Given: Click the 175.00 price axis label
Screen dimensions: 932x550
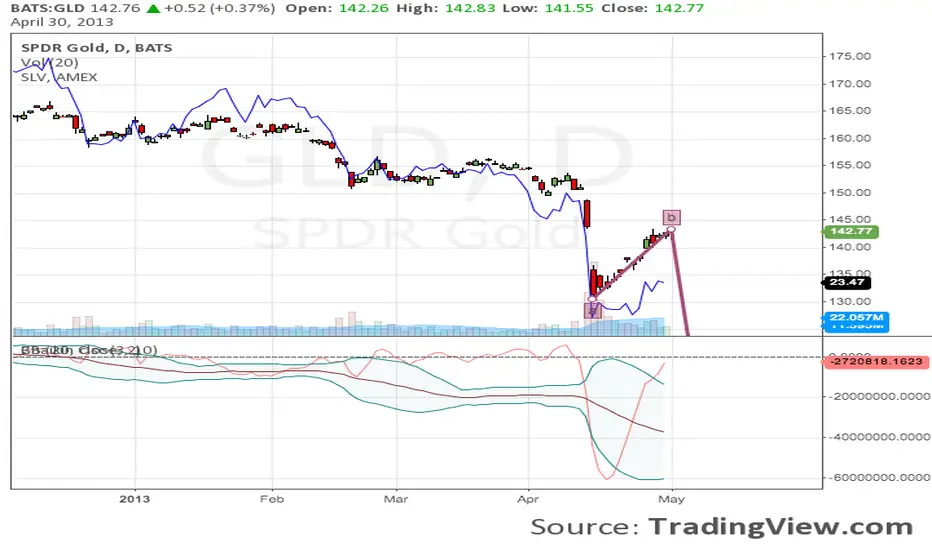Looking at the screenshot, I should 850,56.
